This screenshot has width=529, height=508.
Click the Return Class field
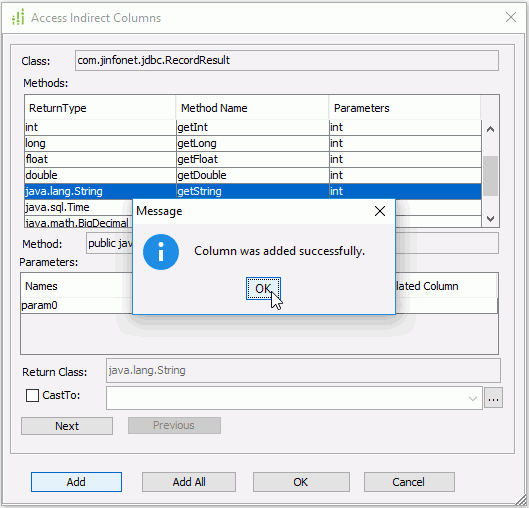(303, 371)
